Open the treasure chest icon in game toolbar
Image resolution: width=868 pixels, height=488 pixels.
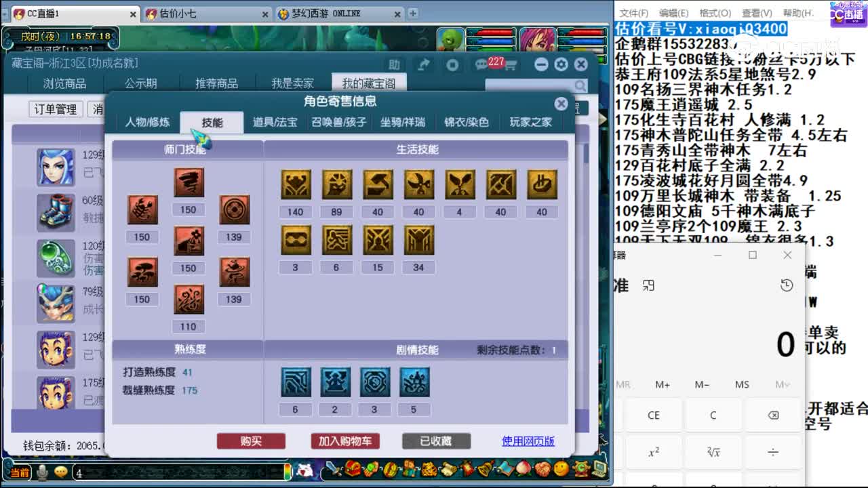click(353, 469)
